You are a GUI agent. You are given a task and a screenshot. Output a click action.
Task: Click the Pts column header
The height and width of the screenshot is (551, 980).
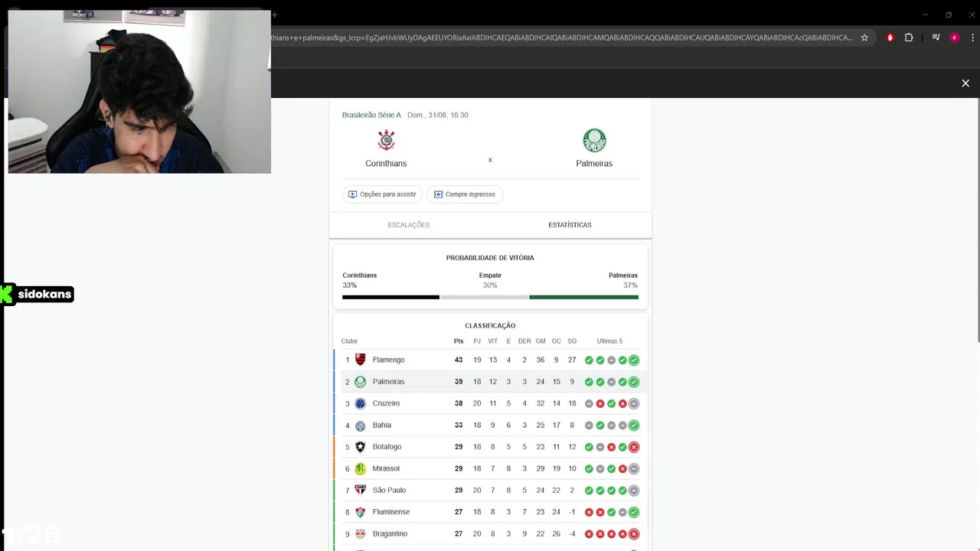pyautogui.click(x=459, y=341)
